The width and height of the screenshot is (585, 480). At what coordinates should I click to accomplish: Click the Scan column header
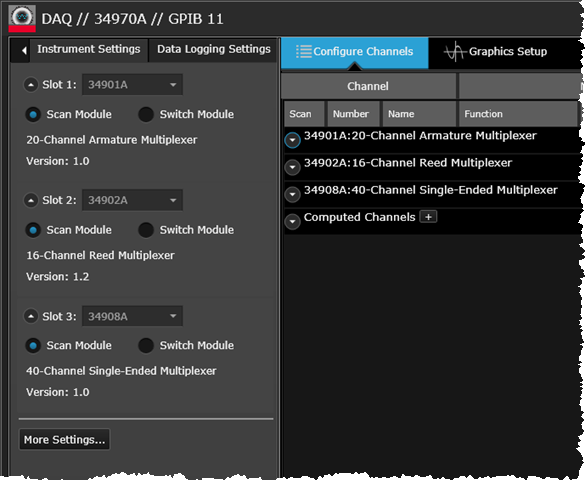[x=304, y=114]
